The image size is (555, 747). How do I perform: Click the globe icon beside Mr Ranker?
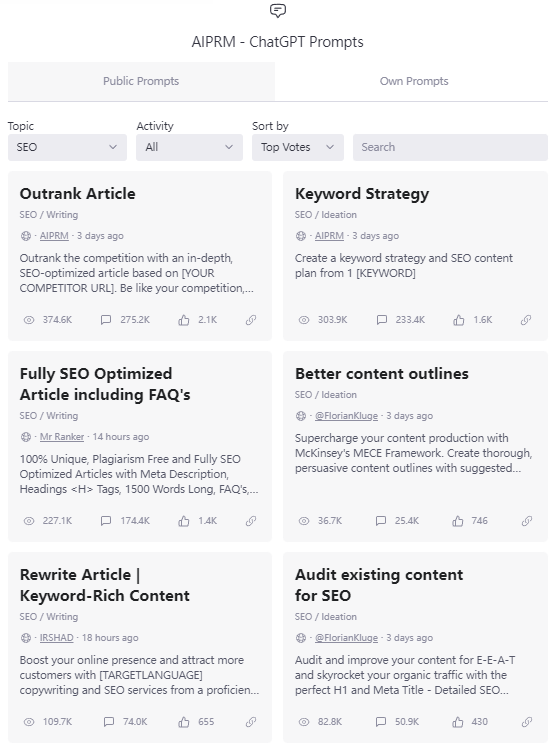pyautogui.click(x=26, y=437)
